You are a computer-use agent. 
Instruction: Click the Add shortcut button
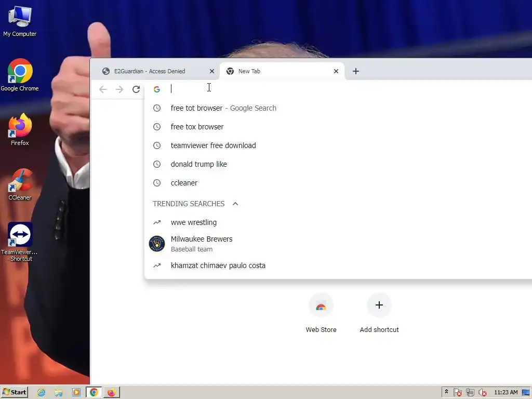pyautogui.click(x=379, y=313)
